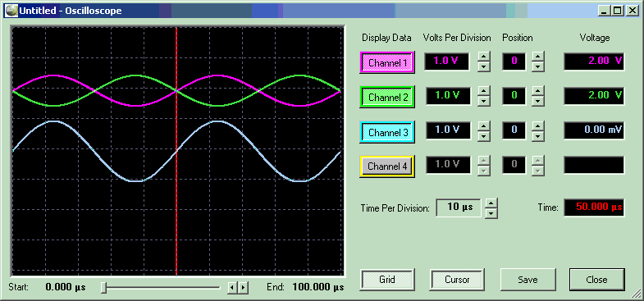The height and width of the screenshot is (301, 644).
Task: Decrease Channel 2 volts per division
Action: click(x=484, y=101)
